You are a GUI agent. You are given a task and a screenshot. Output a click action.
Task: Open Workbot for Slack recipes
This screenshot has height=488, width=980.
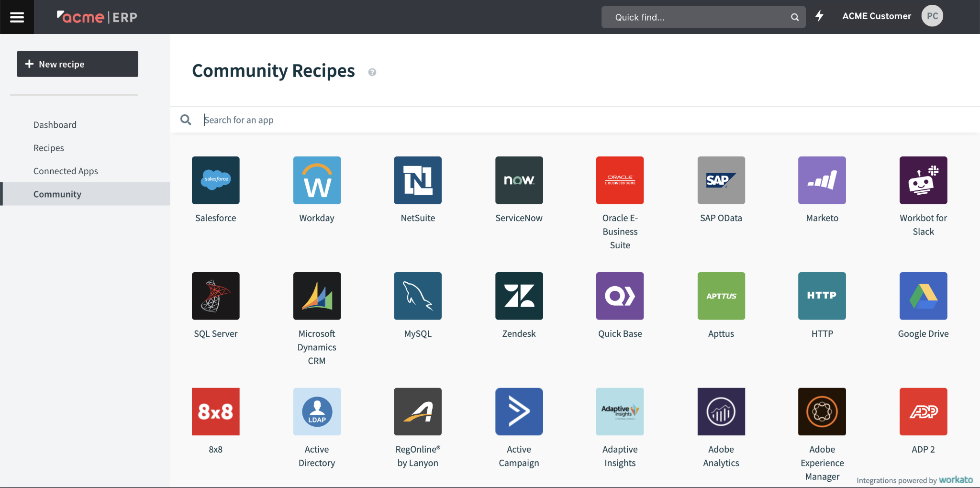pyautogui.click(x=923, y=180)
